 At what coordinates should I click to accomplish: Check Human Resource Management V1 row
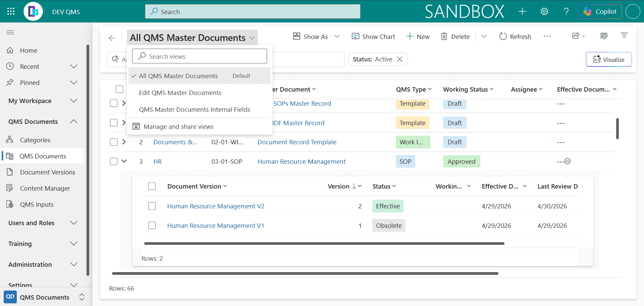click(152, 225)
